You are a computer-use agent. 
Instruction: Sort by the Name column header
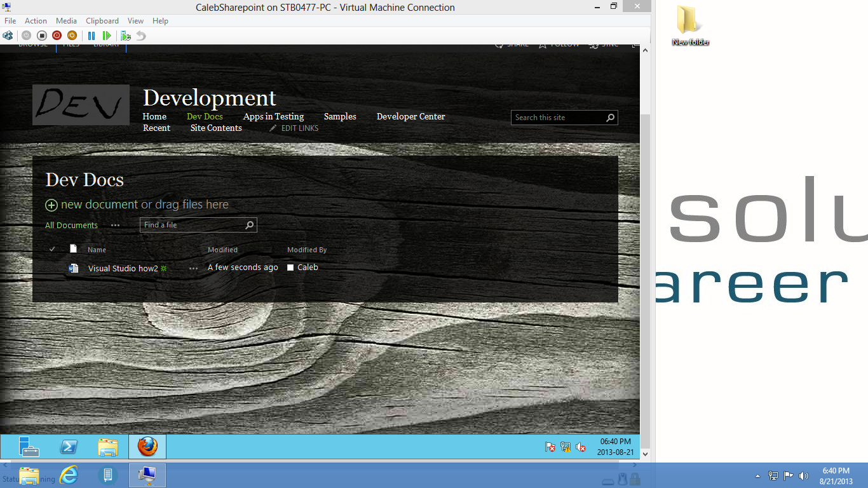(97, 250)
